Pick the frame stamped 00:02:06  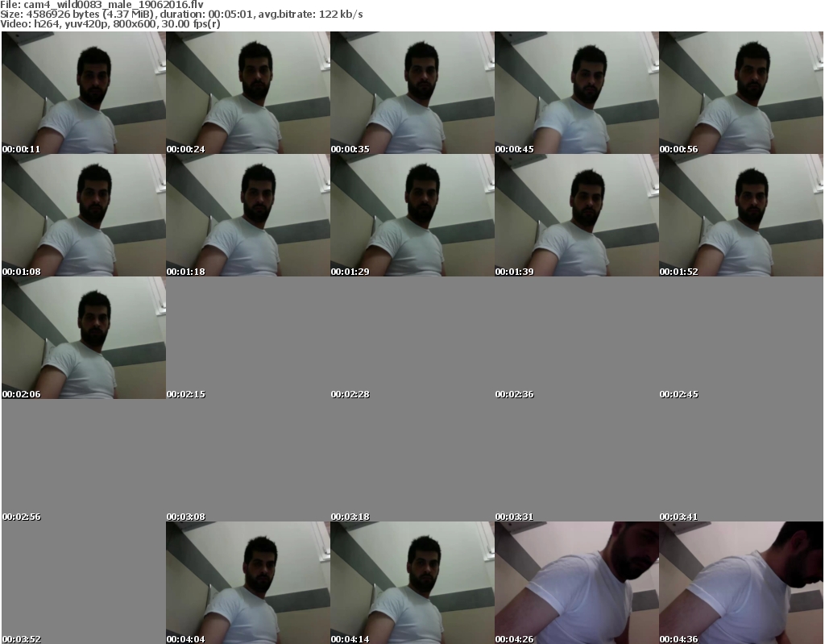(x=84, y=338)
